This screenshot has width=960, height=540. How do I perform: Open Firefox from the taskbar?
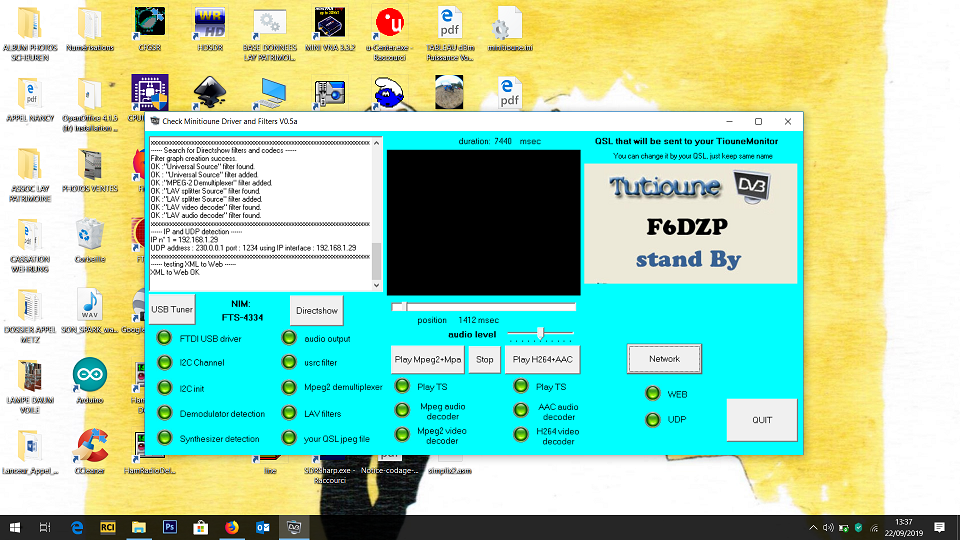click(231, 527)
